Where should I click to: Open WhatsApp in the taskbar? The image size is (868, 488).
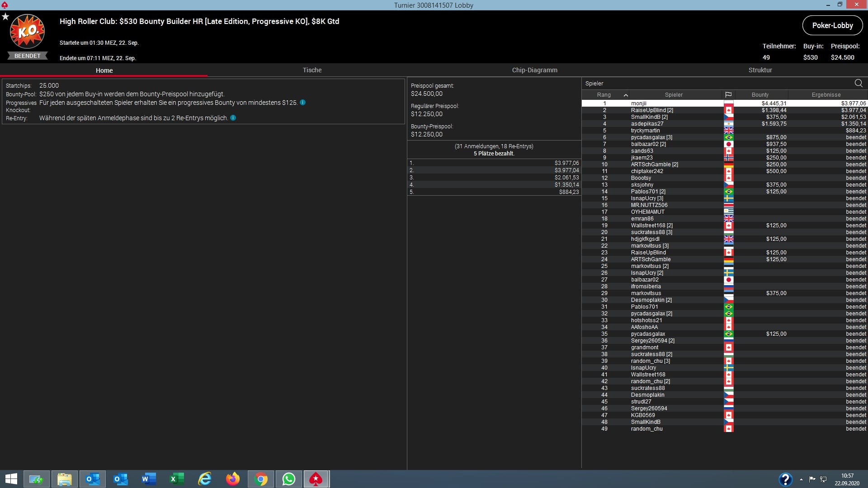288,479
